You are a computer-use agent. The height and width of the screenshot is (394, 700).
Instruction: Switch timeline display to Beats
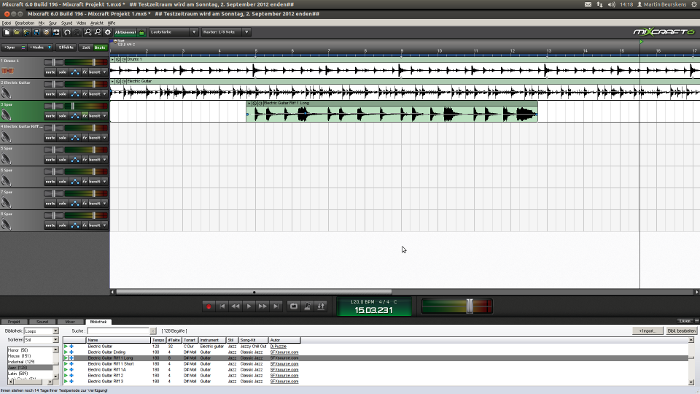point(100,47)
